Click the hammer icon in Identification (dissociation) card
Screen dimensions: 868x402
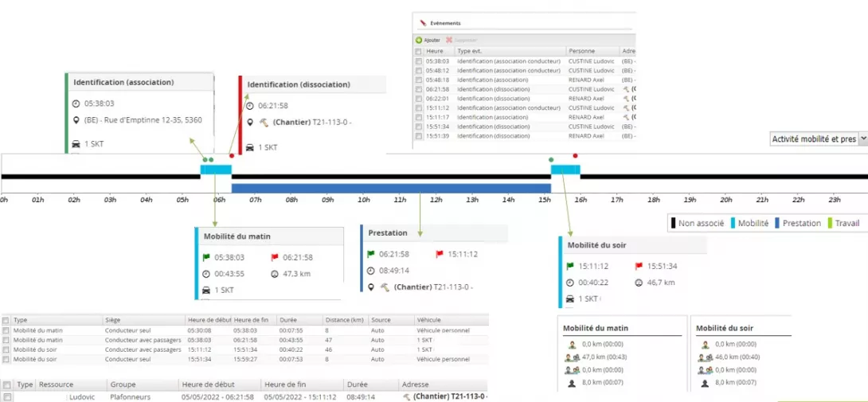pos(263,123)
